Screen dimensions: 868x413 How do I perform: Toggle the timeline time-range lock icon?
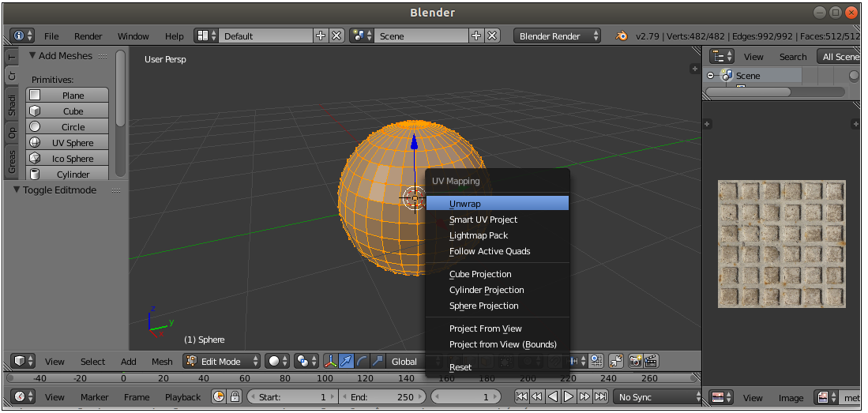pyautogui.click(x=235, y=397)
